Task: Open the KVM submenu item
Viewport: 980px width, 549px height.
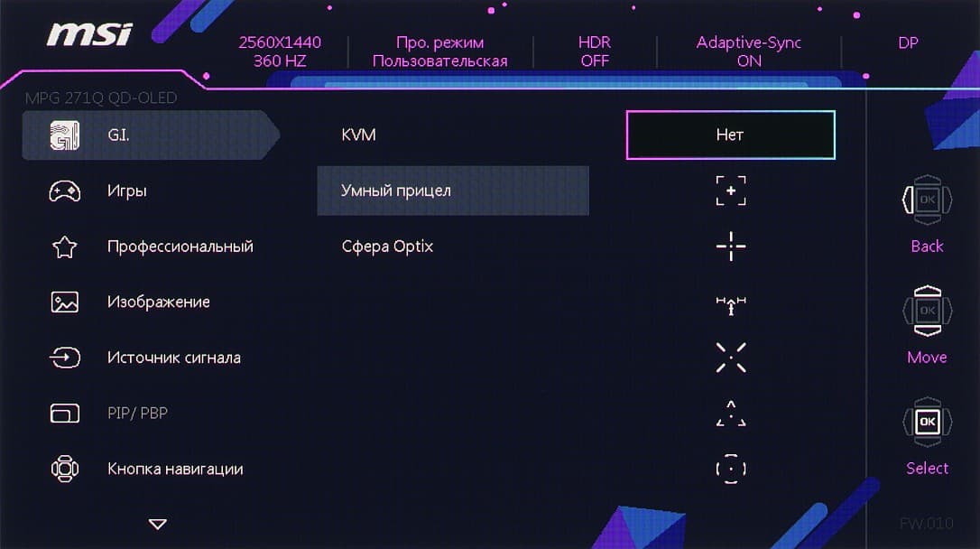Action: pos(358,135)
